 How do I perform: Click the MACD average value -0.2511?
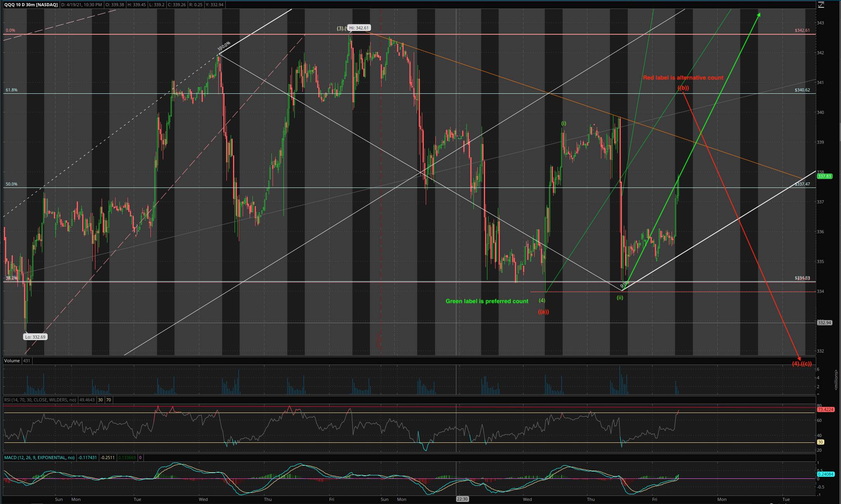tap(107, 458)
